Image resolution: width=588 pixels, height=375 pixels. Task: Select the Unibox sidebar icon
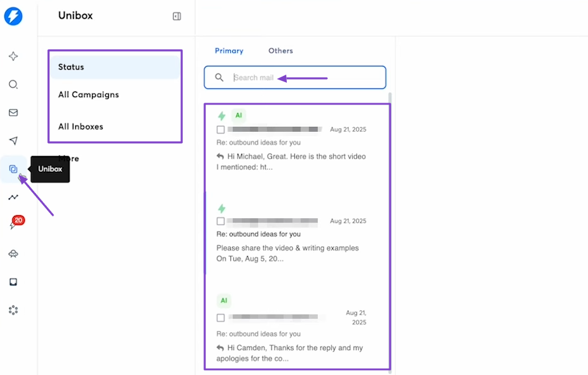pyautogui.click(x=13, y=169)
